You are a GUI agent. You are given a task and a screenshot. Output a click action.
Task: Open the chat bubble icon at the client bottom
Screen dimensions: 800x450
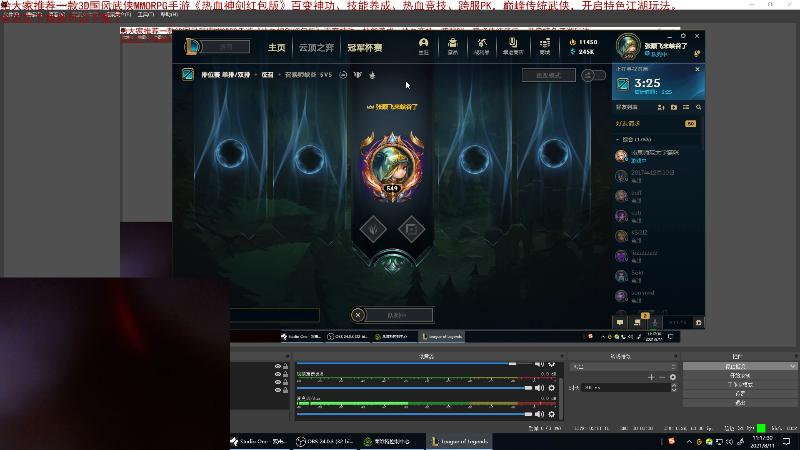(x=620, y=322)
